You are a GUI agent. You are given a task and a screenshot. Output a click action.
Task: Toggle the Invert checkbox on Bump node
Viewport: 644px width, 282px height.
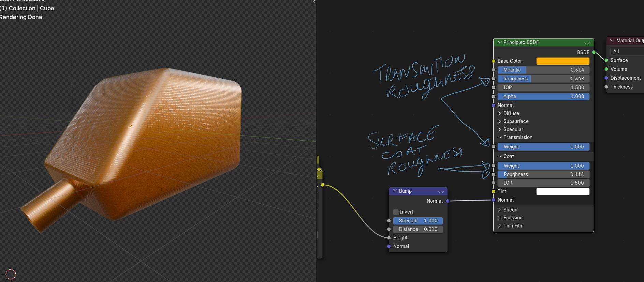pos(396,212)
